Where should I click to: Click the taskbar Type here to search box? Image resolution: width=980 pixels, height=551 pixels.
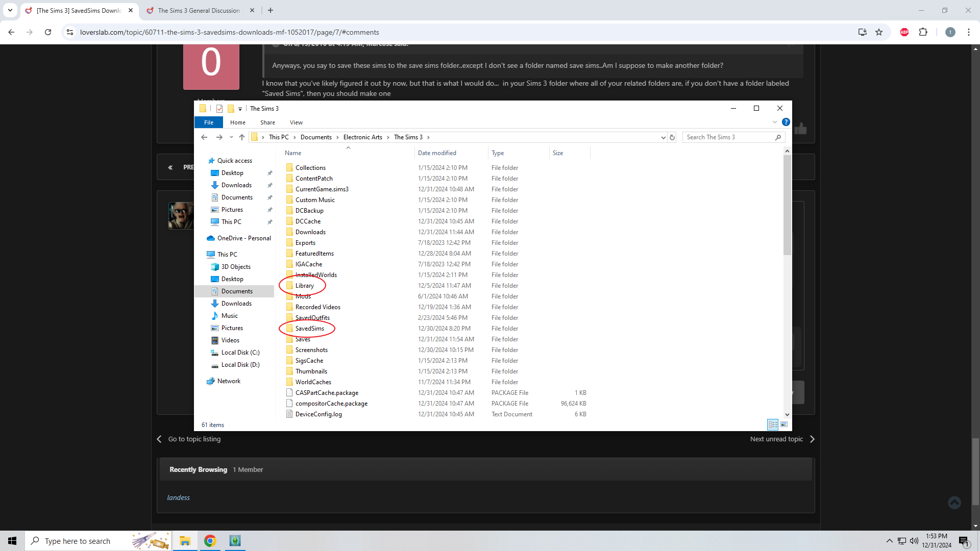point(98,541)
